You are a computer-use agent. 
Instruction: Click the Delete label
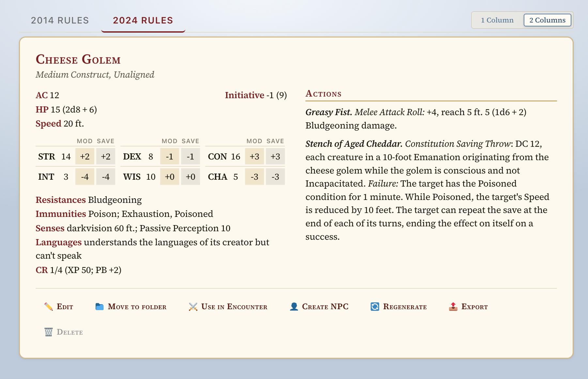coord(70,332)
